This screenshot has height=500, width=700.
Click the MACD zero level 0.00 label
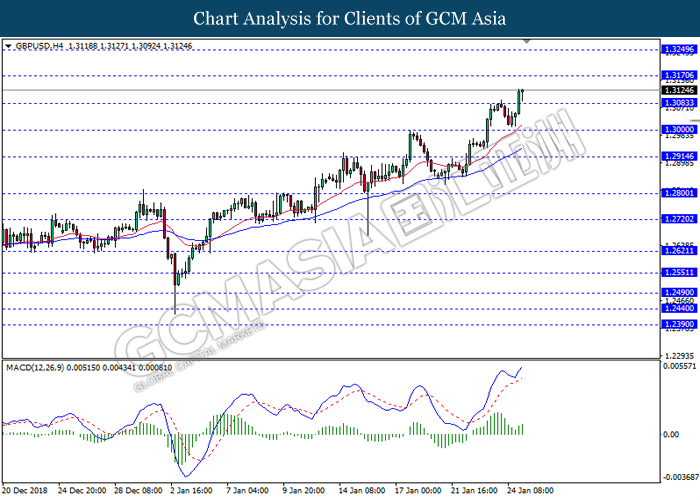coord(671,434)
